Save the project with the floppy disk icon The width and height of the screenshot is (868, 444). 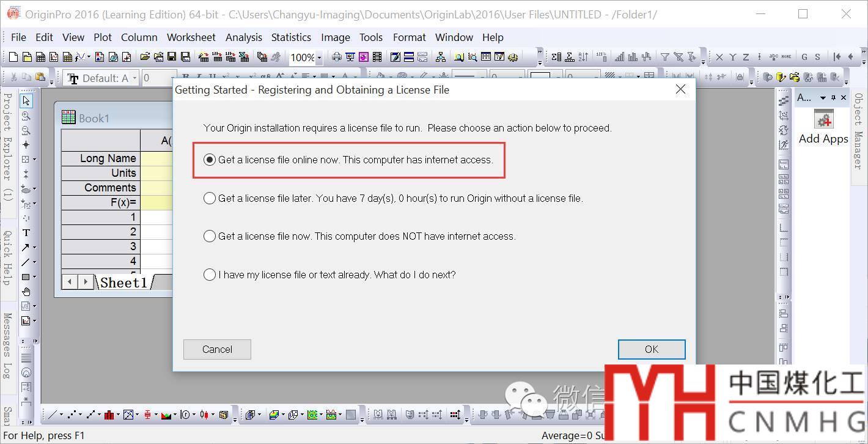click(172, 57)
